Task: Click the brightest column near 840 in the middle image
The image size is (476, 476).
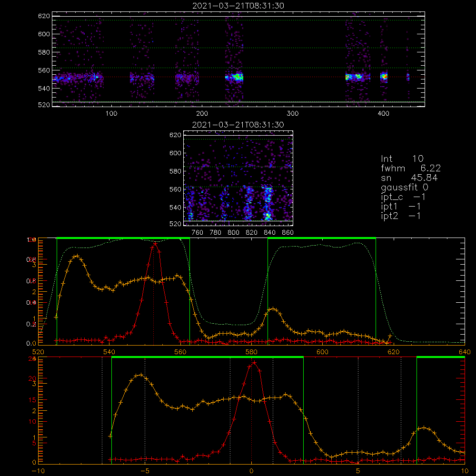Action: coord(268,203)
